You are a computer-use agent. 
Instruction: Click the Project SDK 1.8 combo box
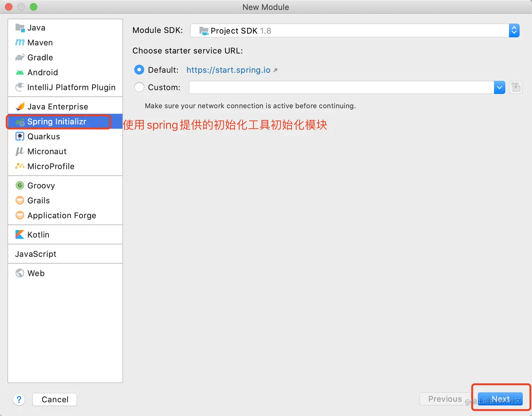pos(355,31)
